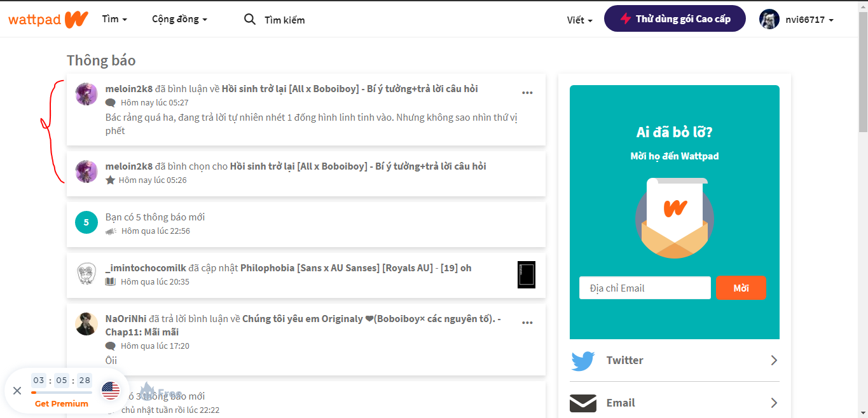Click the Get Premium progress bar
The height and width of the screenshot is (418, 868).
tap(62, 392)
